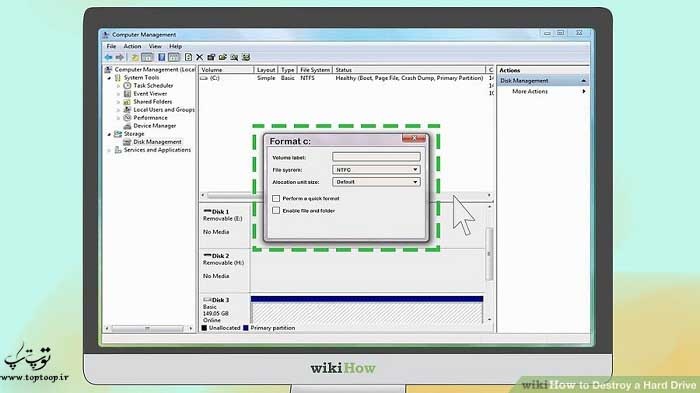Select Disk Management in the tree
This screenshot has height=393, width=700.
coord(157,142)
